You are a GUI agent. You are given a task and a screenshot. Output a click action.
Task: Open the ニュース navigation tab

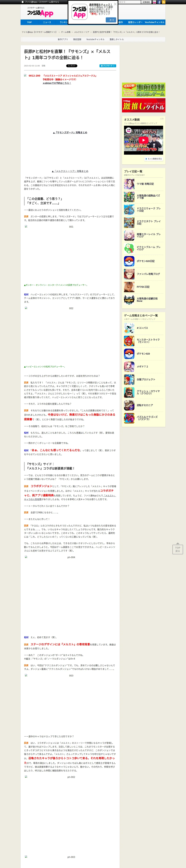(x=47, y=22)
